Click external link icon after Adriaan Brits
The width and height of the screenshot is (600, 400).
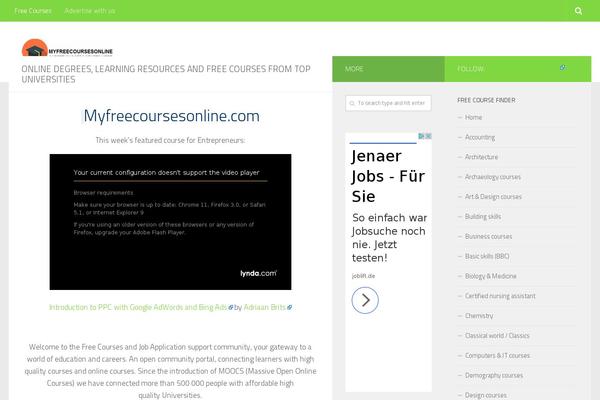pos(290,307)
